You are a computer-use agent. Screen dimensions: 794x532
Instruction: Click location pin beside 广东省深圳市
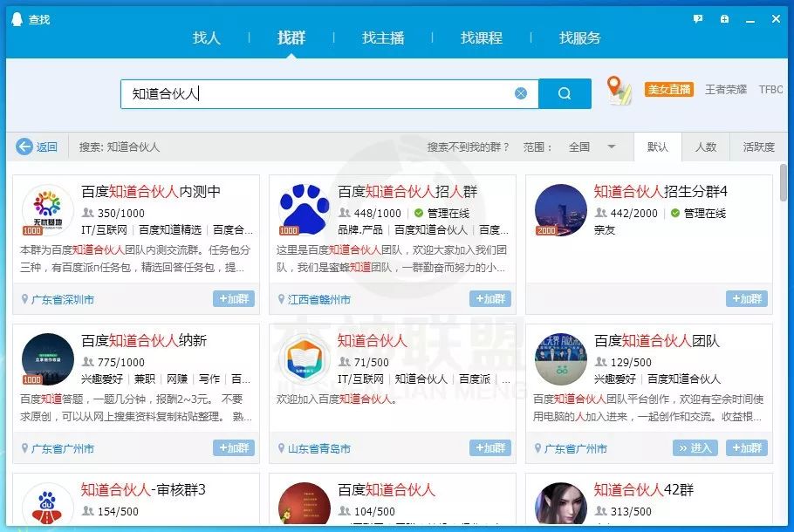tap(24, 299)
